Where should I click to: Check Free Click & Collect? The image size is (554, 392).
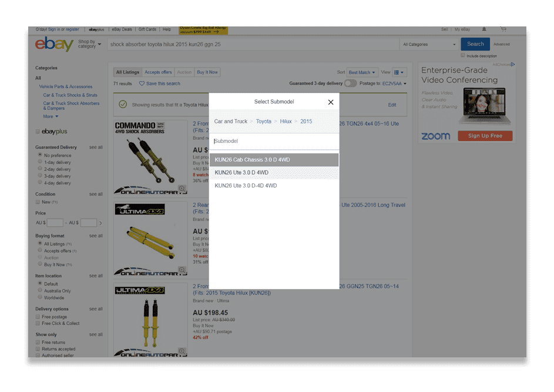click(x=38, y=323)
